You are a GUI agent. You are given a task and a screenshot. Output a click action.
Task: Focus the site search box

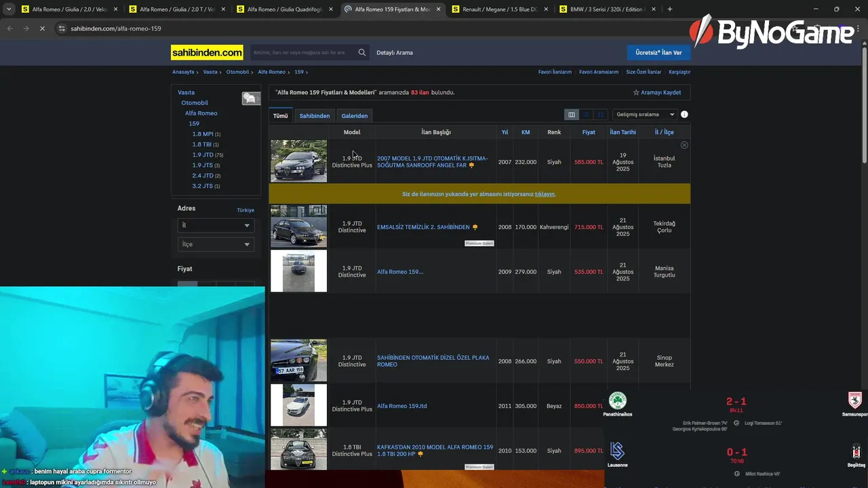[302, 52]
